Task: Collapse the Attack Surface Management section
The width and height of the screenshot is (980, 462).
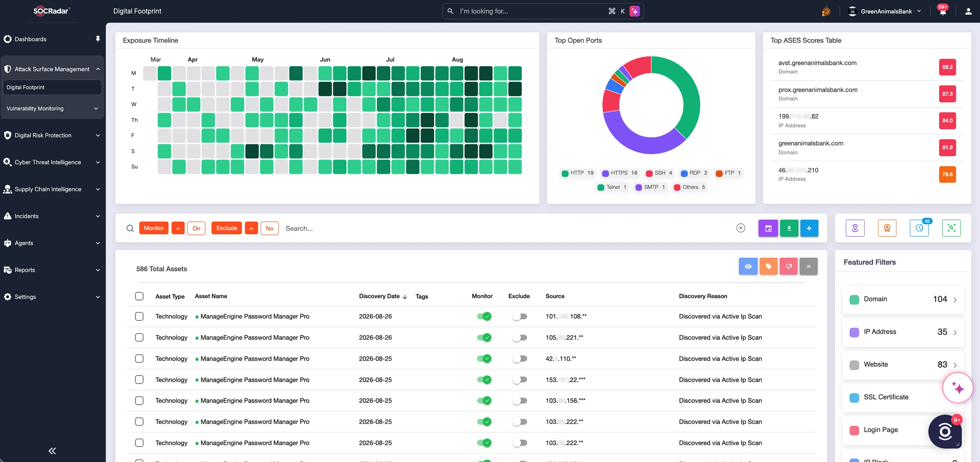Action: (52, 69)
